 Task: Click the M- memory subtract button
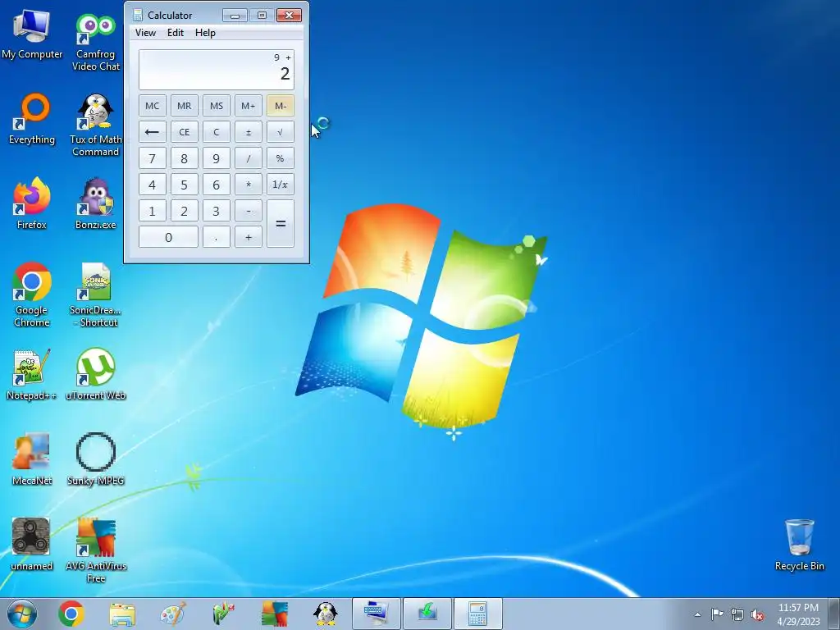281,106
